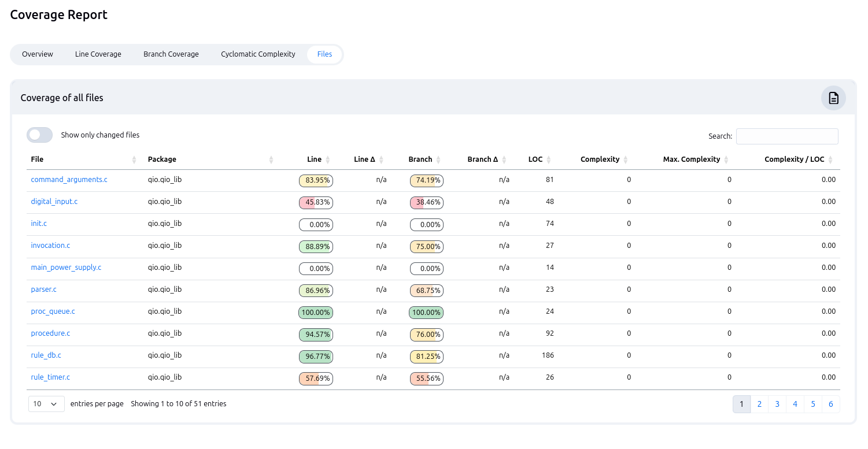Click the 96.77% line coverage bar
Viewport: 868px width, 449px height.
316,356
